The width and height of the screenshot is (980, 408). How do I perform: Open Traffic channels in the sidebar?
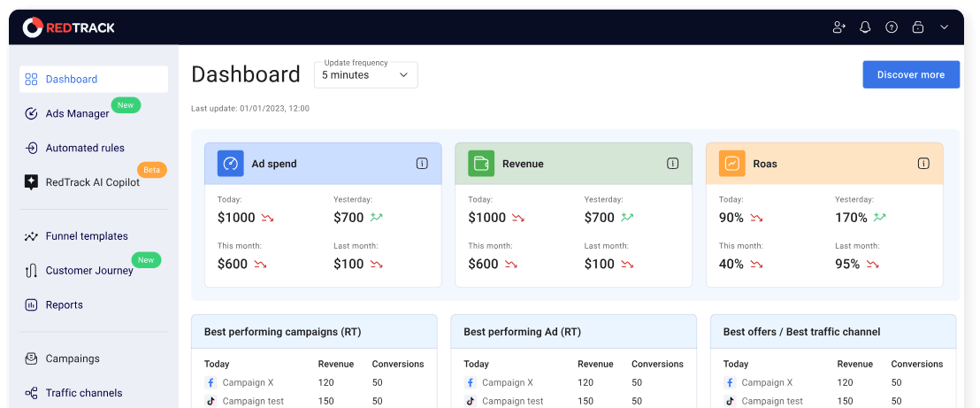[x=84, y=393]
